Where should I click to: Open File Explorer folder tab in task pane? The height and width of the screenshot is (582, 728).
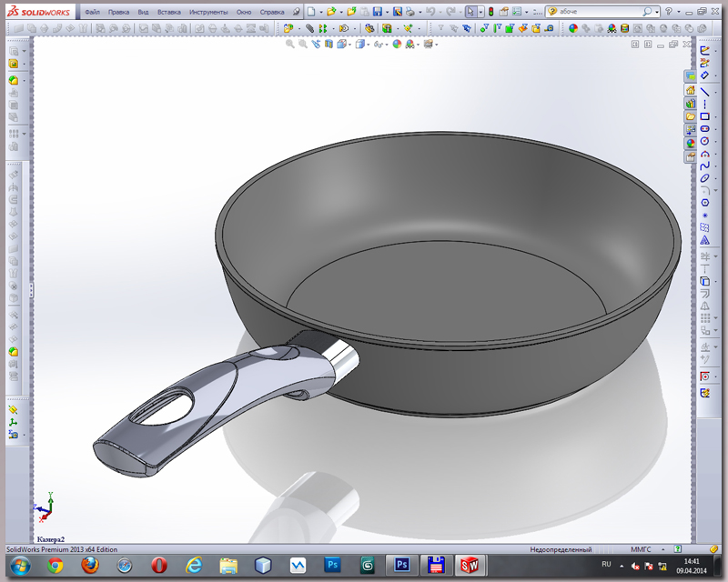(x=691, y=116)
